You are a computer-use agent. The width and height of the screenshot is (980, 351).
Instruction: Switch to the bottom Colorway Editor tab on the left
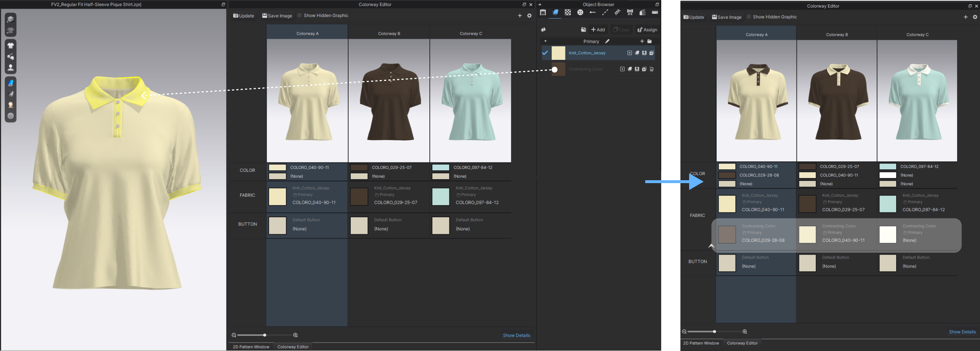point(293,347)
